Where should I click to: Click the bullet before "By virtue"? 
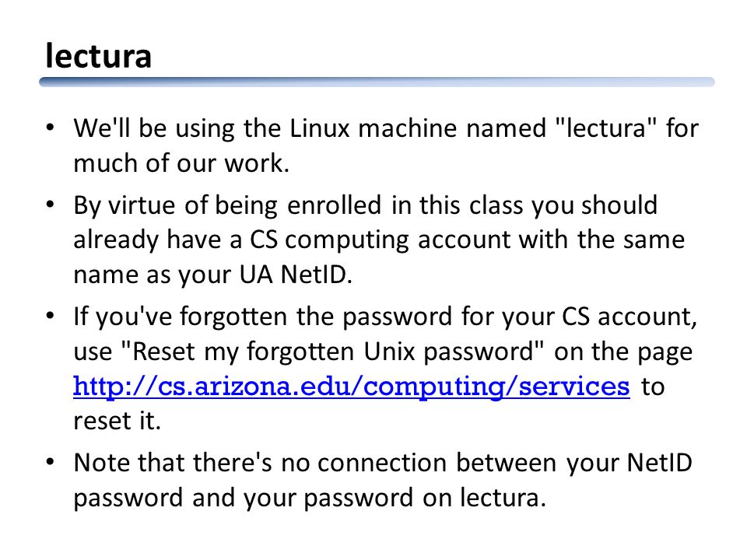50,205
